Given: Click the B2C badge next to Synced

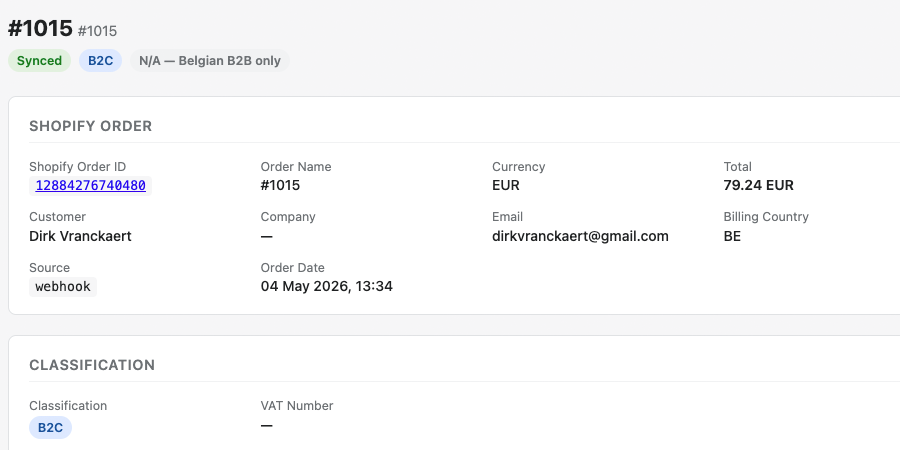Looking at the screenshot, I should tap(100, 61).
